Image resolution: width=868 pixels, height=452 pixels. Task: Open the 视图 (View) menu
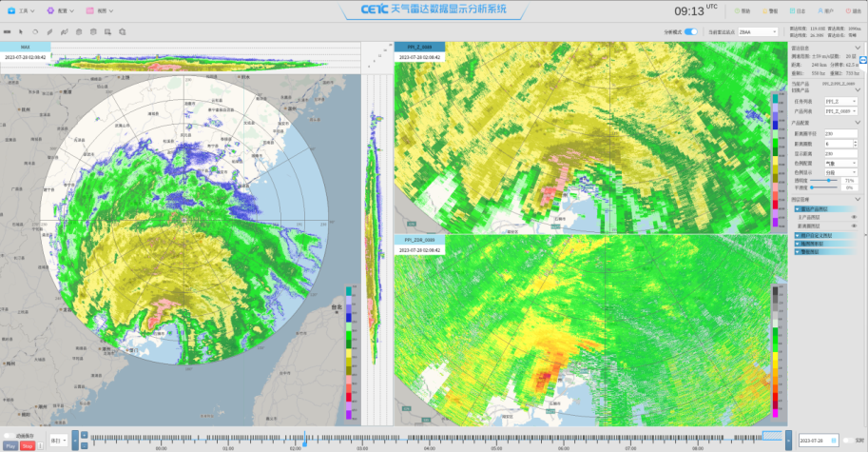point(100,10)
